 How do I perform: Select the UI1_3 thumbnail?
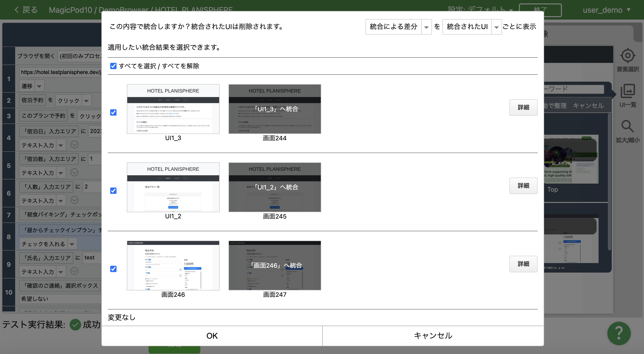[x=173, y=109]
